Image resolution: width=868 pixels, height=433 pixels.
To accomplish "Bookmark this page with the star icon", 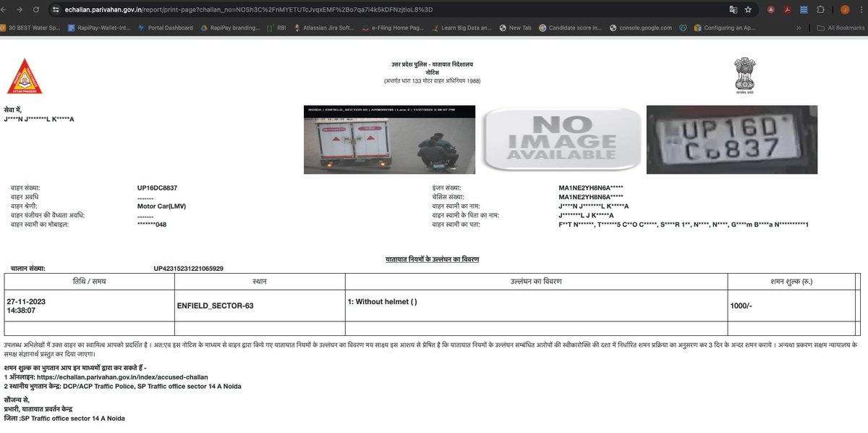I will click(x=748, y=9).
